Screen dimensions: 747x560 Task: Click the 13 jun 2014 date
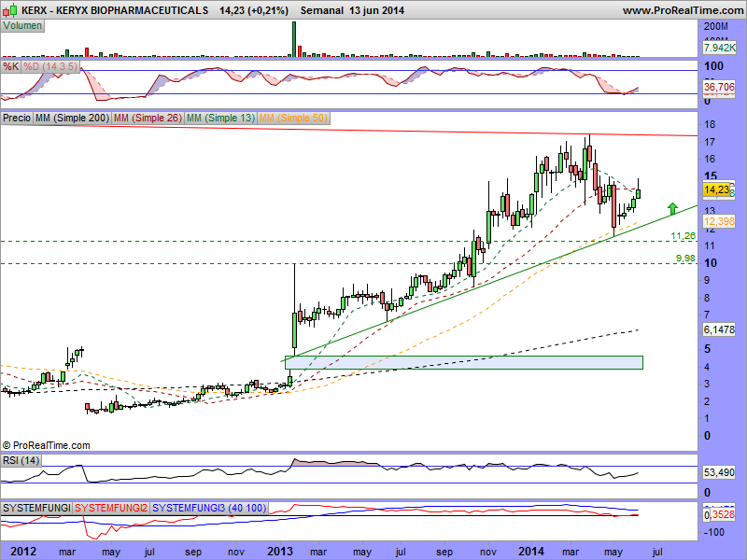pyautogui.click(x=377, y=10)
